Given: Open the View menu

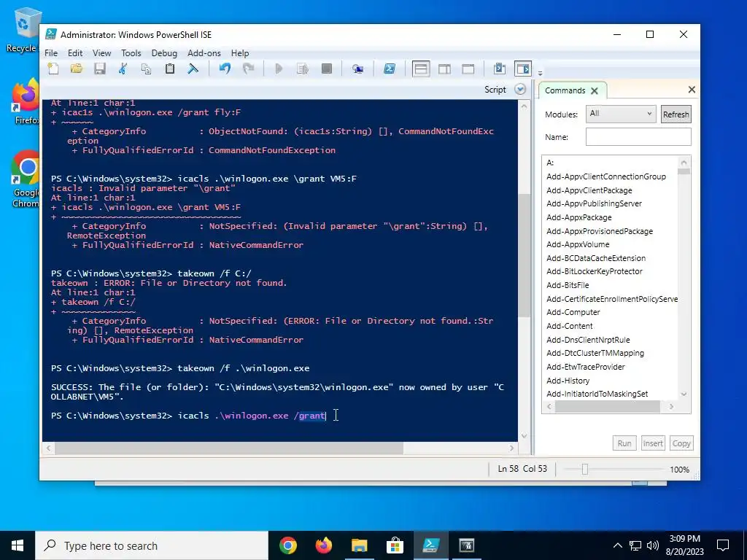Looking at the screenshot, I should coord(101,52).
